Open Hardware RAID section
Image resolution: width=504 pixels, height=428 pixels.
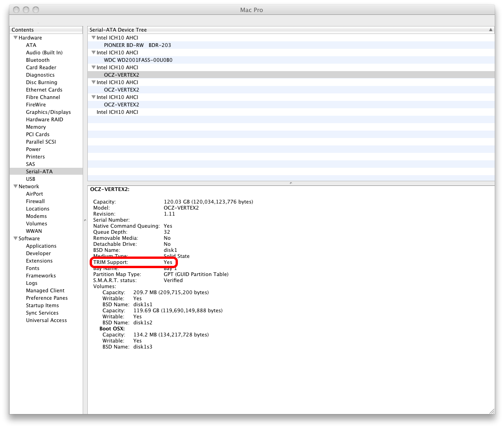click(x=45, y=119)
